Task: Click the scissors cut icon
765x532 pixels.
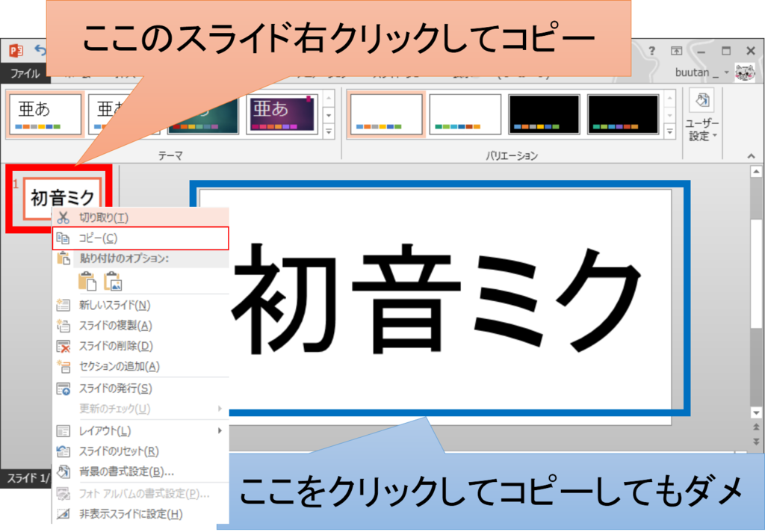Action: point(63,217)
